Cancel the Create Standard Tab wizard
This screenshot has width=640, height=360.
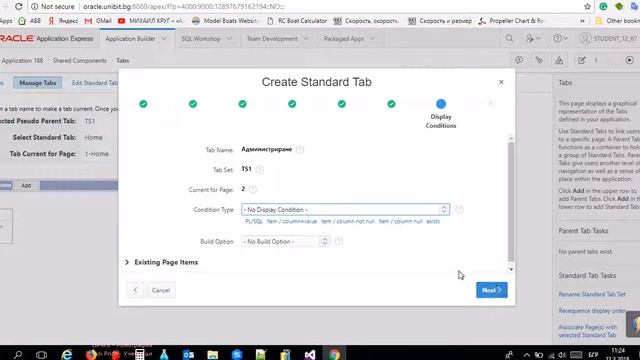161,290
